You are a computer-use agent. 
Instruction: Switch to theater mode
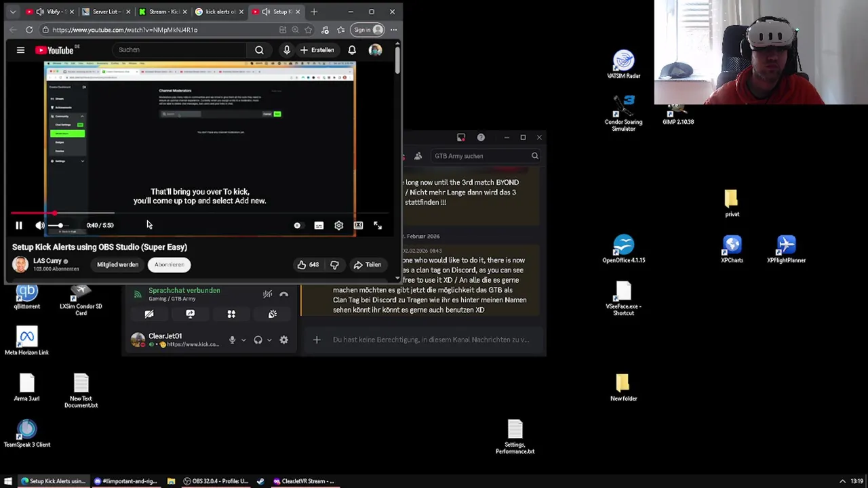tap(358, 225)
